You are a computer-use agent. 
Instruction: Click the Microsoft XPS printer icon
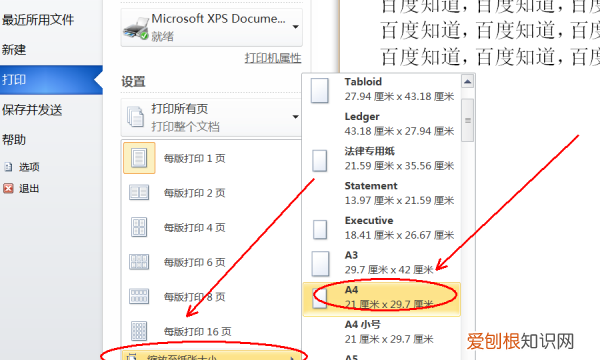pyautogui.click(x=135, y=28)
